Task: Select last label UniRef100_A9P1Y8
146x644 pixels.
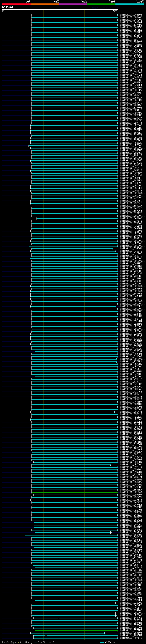Action: point(131,638)
